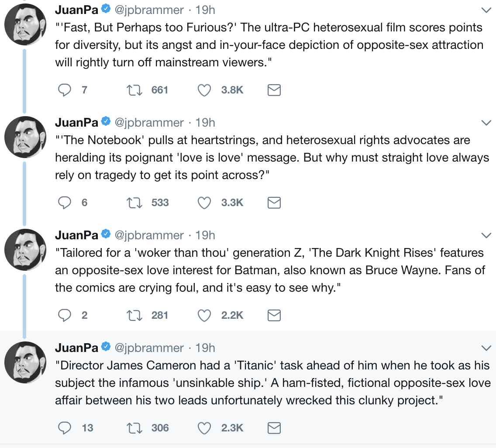Like the Titanic James Cameron tweet
This screenshot has width=496, height=448.
click(x=204, y=428)
